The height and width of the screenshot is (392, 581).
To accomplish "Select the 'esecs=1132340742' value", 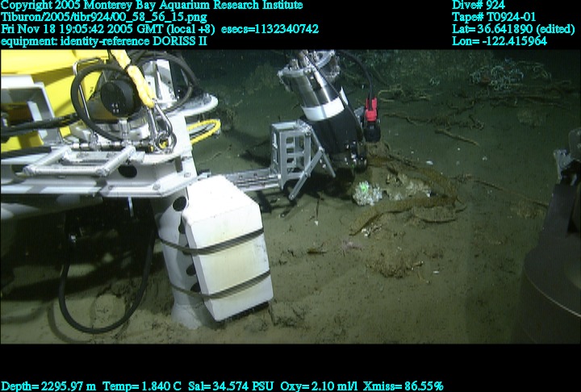I will click(x=270, y=29).
